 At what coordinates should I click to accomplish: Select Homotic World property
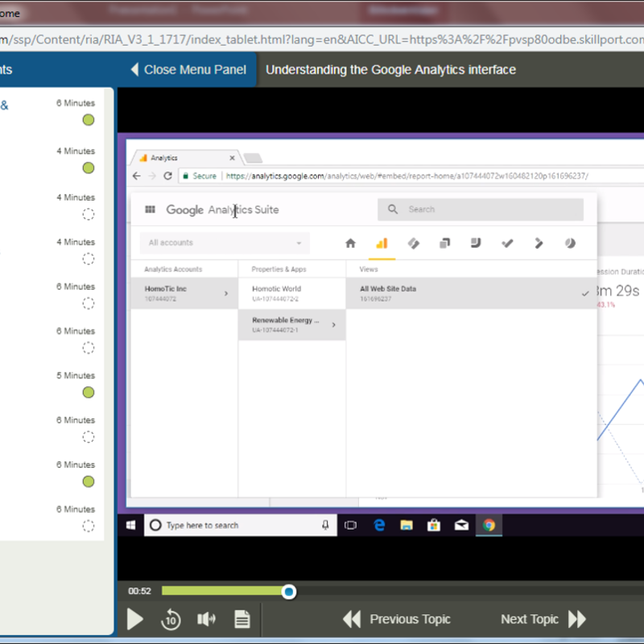[291, 293]
